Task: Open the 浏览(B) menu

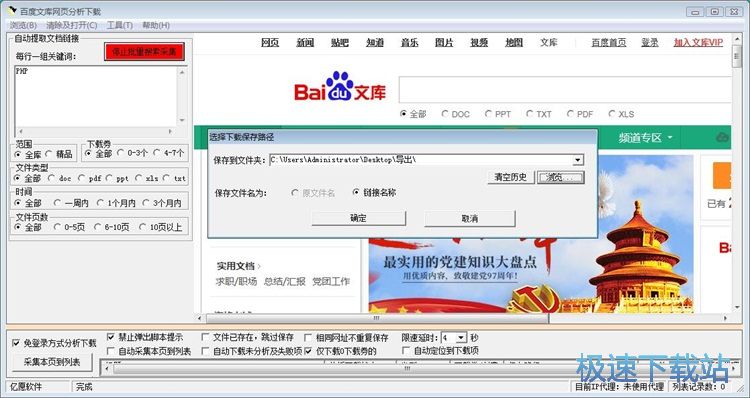Action: tap(23, 25)
